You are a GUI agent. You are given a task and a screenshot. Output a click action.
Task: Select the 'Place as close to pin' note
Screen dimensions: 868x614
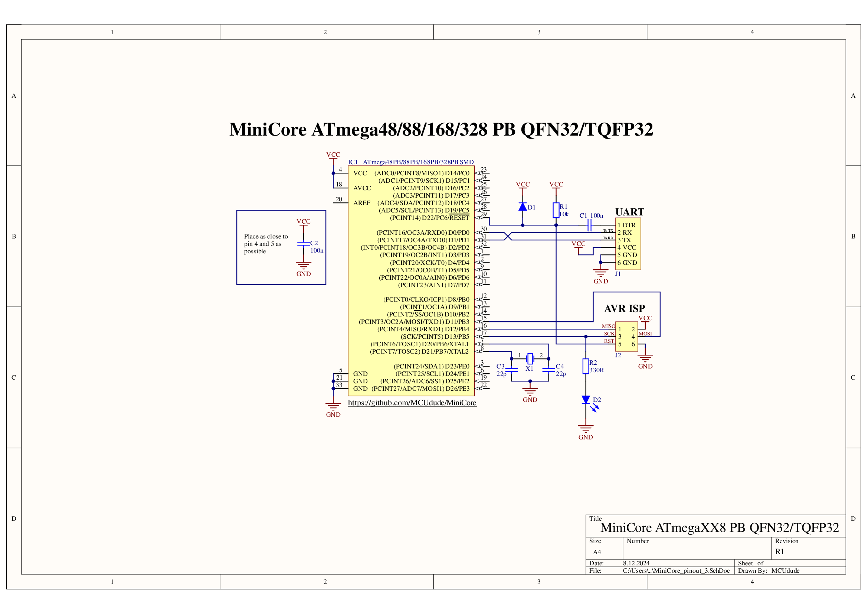point(266,244)
